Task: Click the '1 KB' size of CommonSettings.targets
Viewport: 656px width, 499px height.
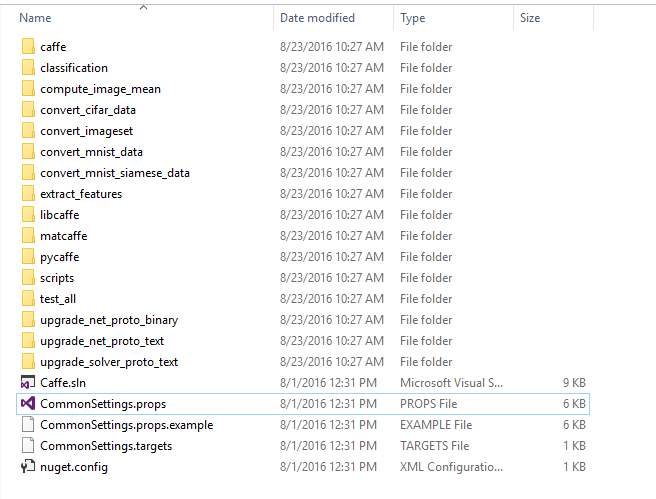Action: click(574, 445)
